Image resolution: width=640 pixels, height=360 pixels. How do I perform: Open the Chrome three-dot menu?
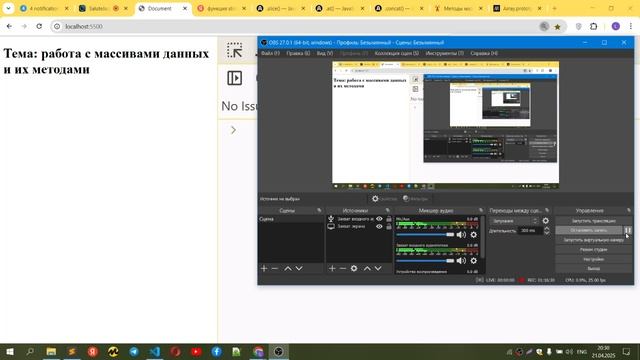coord(631,27)
